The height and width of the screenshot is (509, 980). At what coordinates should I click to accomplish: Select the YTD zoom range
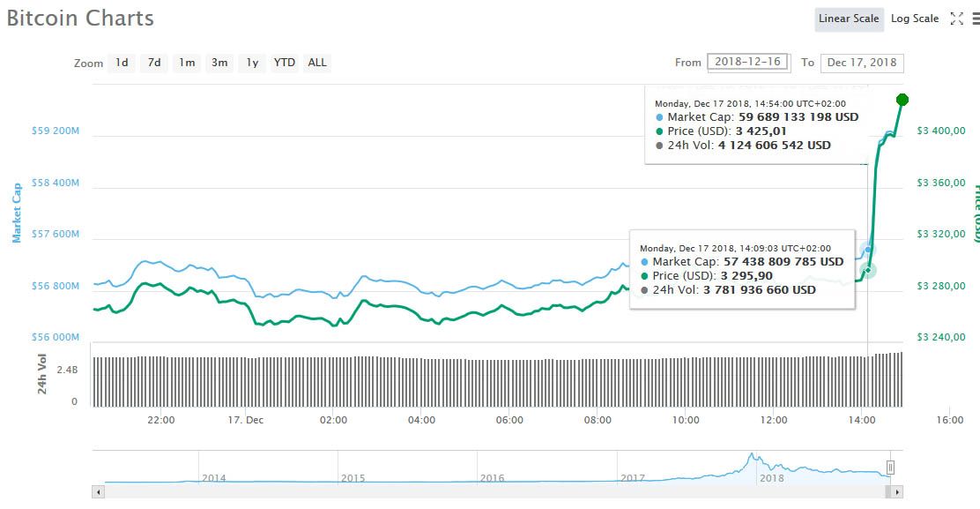[285, 63]
